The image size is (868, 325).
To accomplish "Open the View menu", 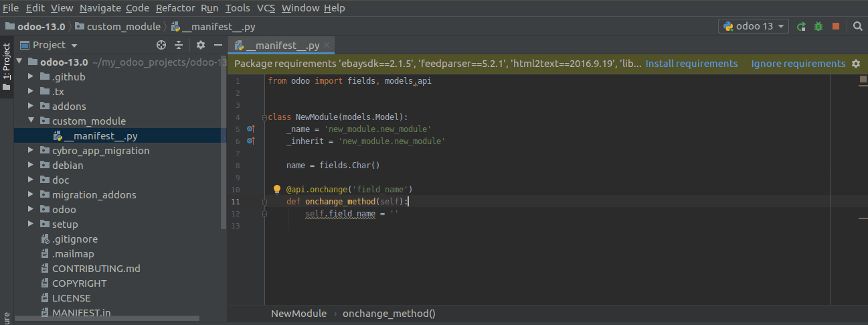I will 62,8.
